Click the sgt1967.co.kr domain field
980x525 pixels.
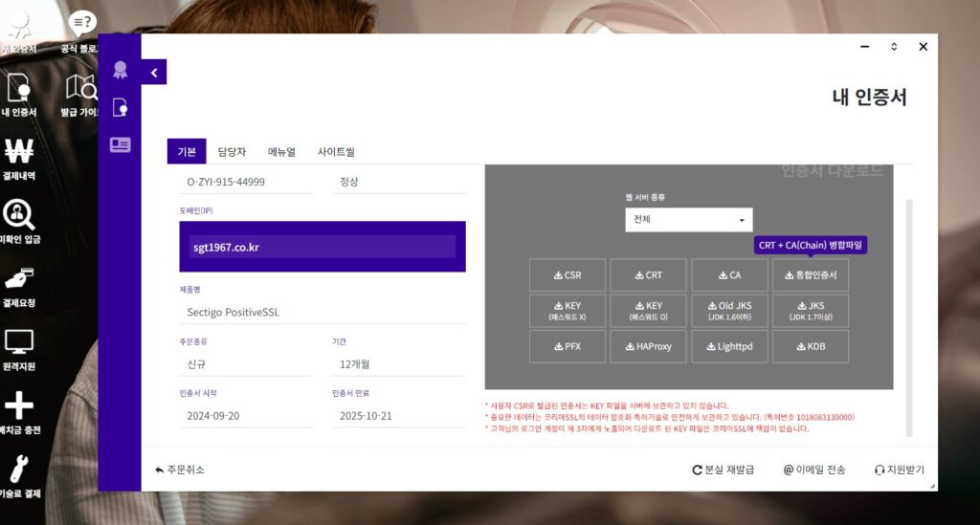322,247
